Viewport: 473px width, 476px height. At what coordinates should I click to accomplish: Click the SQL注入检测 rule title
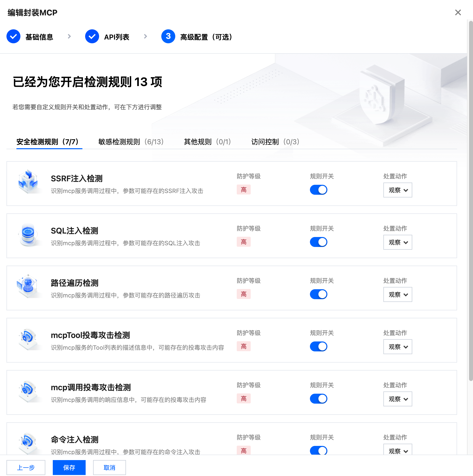[74, 231]
